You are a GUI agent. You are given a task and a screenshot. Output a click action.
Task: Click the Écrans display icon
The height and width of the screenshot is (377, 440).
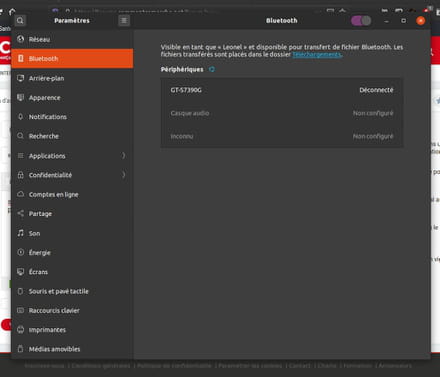tap(21, 271)
